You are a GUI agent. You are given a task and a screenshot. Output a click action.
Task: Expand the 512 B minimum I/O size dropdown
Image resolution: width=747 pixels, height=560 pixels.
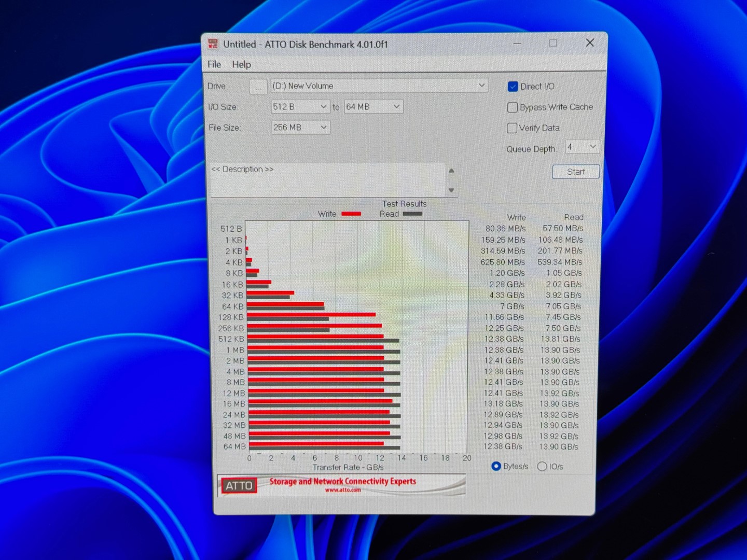tap(300, 107)
